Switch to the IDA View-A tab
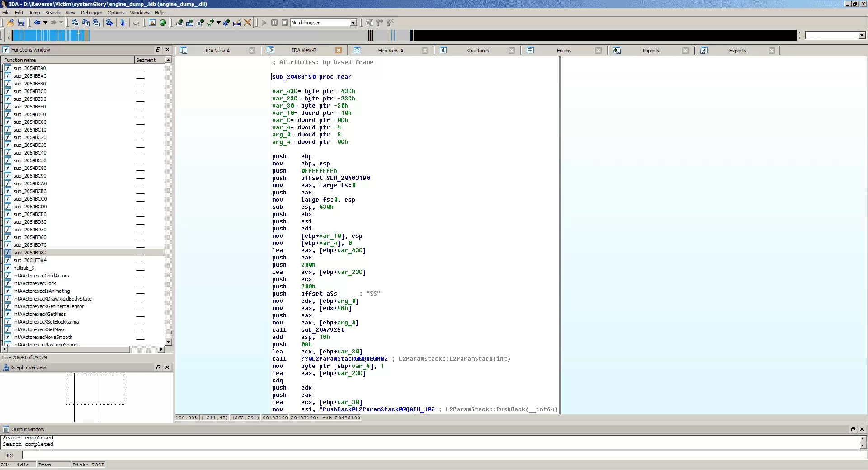The image size is (868, 470). (x=217, y=51)
